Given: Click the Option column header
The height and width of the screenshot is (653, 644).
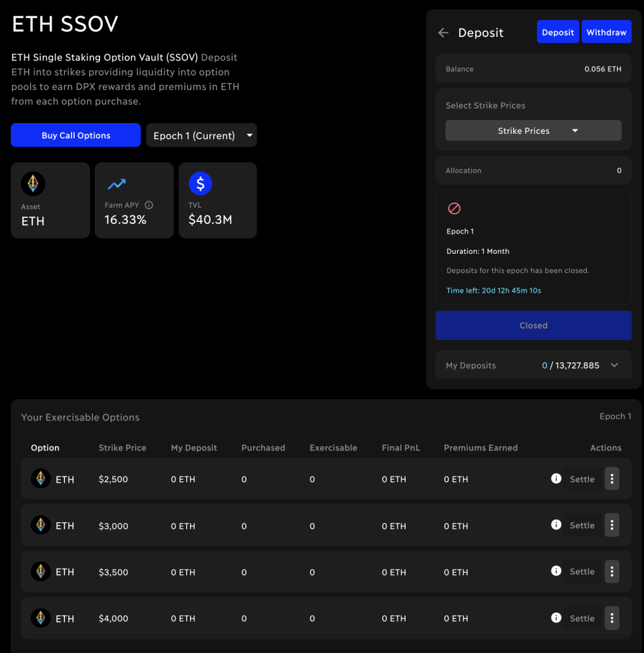Looking at the screenshot, I should coord(45,448).
